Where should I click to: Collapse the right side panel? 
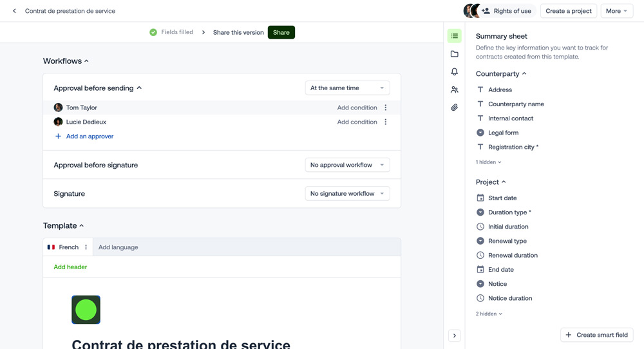[x=455, y=335]
